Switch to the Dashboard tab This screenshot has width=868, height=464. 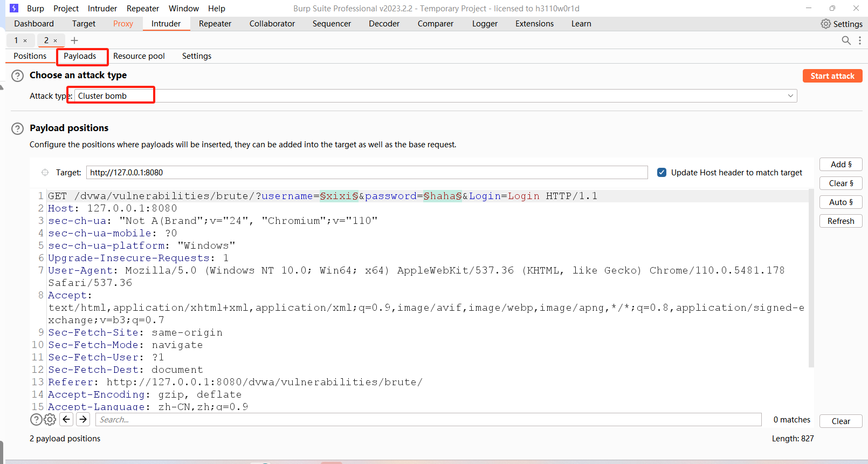point(34,24)
